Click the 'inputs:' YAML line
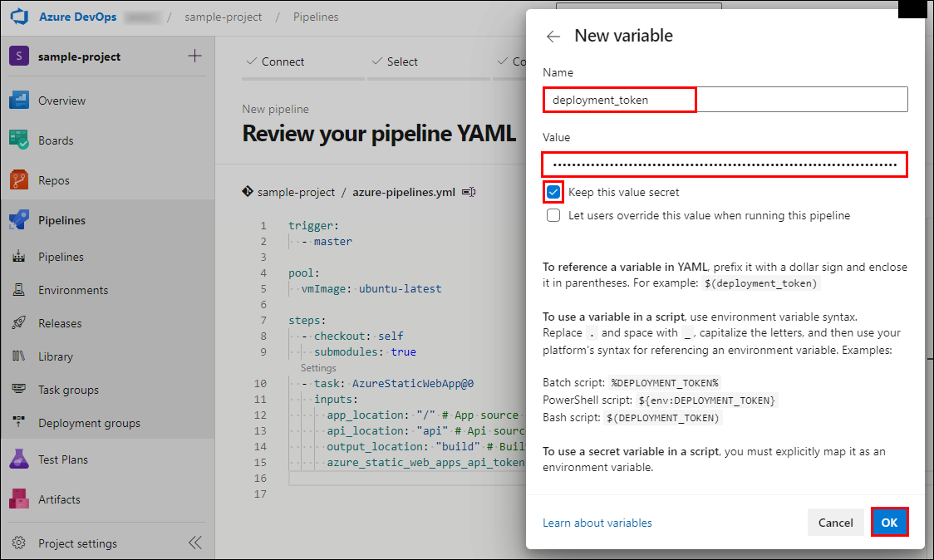This screenshot has height=560, width=934. [x=336, y=399]
